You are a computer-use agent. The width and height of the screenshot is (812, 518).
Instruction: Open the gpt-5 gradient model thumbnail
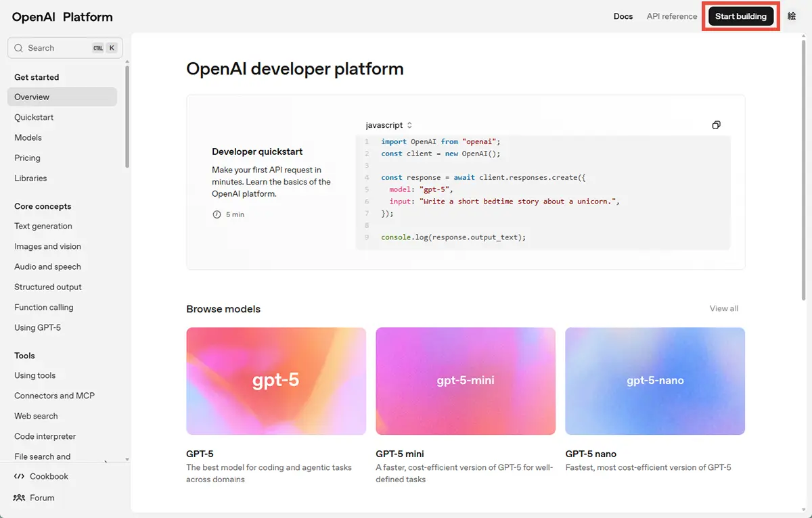(276, 381)
